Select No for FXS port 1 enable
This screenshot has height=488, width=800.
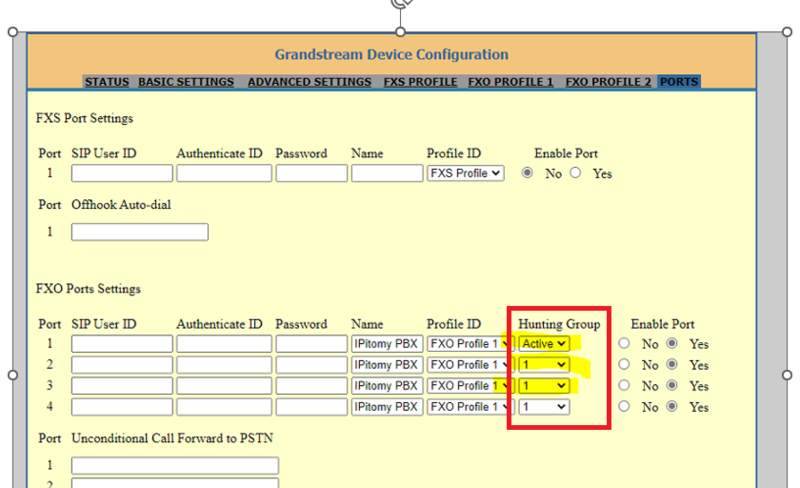(528, 173)
